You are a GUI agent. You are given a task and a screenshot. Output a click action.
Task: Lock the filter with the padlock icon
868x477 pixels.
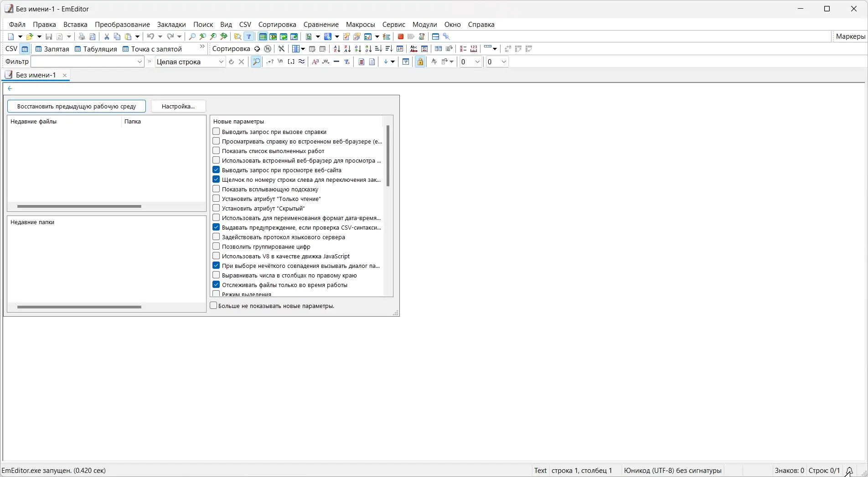pyautogui.click(x=420, y=62)
